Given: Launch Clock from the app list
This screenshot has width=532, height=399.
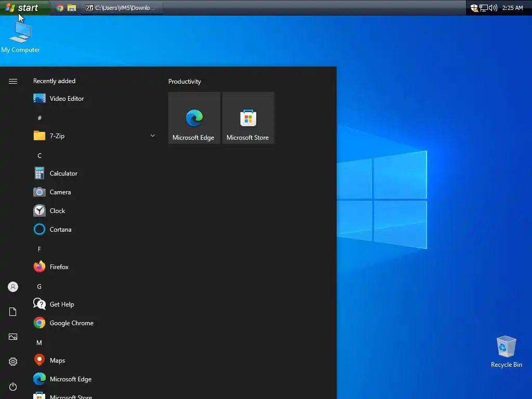Looking at the screenshot, I should click(95, 211).
